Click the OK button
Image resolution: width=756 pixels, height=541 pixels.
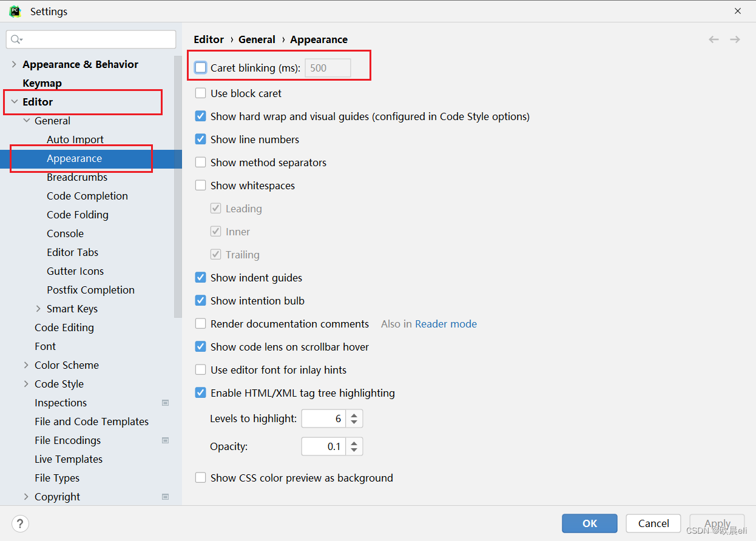590,523
